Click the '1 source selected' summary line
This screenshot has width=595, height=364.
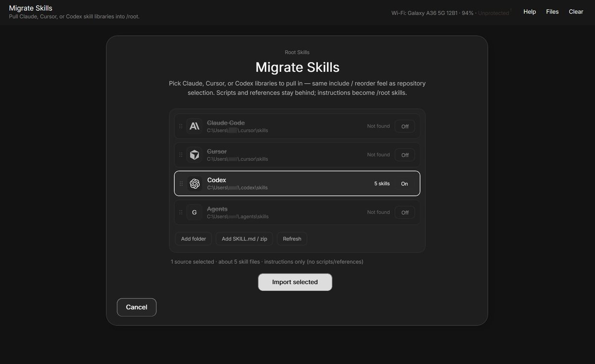coord(267,261)
